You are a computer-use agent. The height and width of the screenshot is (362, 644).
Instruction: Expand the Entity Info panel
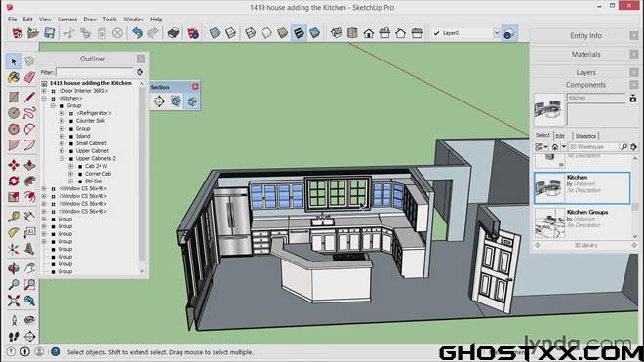click(585, 36)
